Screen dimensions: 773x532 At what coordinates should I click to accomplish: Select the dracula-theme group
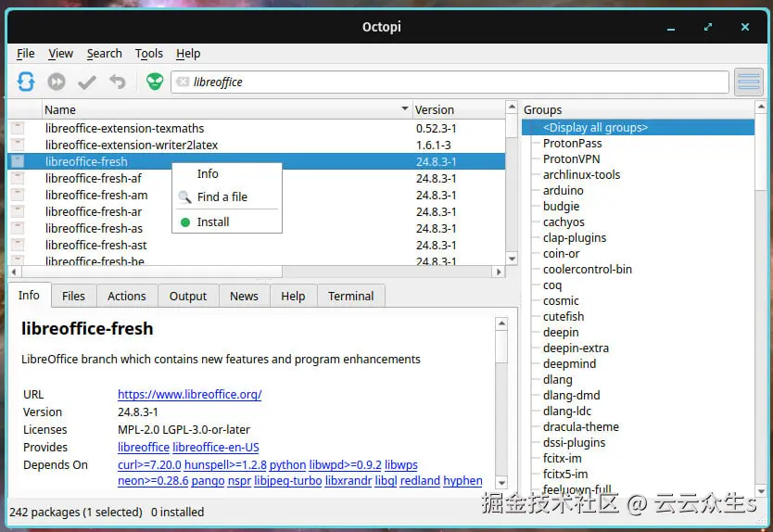[x=581, y=427]
